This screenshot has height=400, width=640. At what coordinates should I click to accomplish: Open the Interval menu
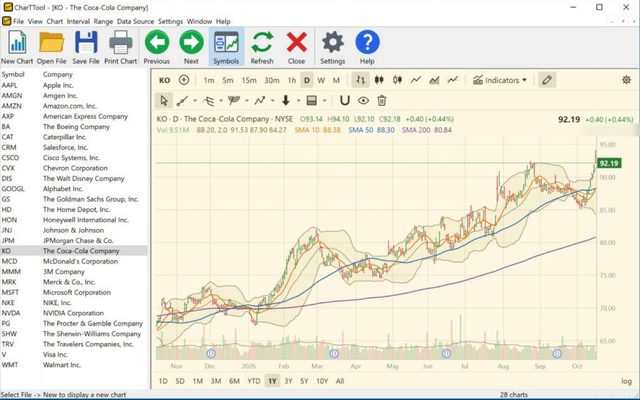78,21
